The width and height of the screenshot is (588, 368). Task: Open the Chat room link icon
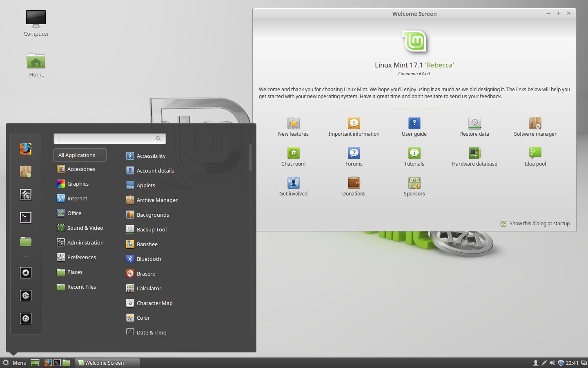pyautogui.click(x=293, y=153)
